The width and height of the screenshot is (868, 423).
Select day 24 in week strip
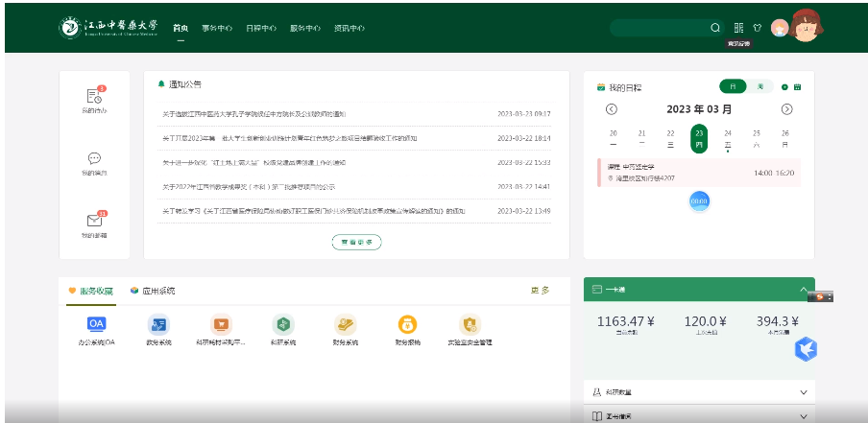pyautogui.click(x=728, y=138)
